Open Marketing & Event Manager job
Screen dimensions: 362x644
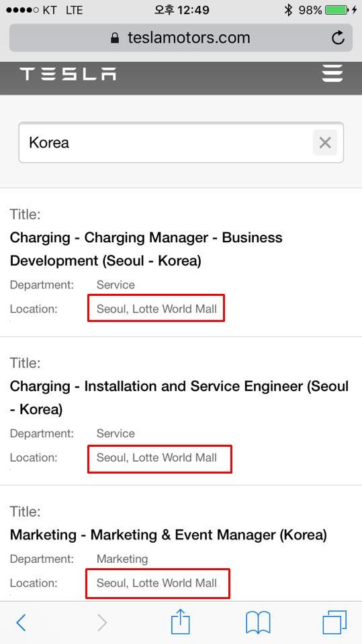point(169,535)
